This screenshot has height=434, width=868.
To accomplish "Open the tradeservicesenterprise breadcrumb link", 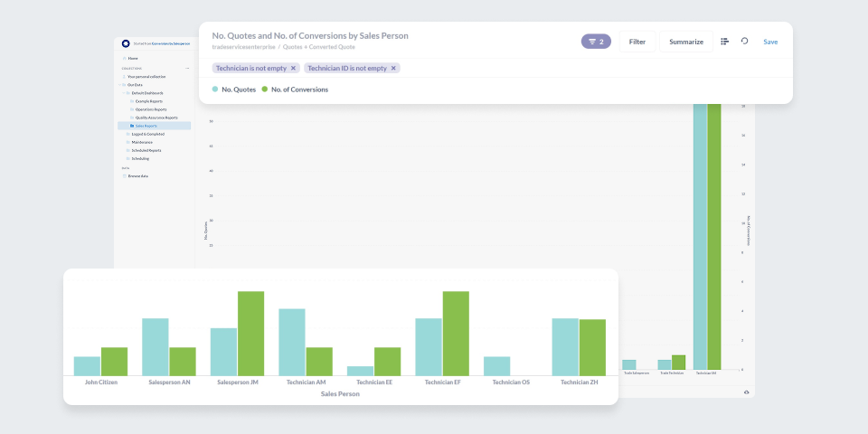I will (243, 47).
